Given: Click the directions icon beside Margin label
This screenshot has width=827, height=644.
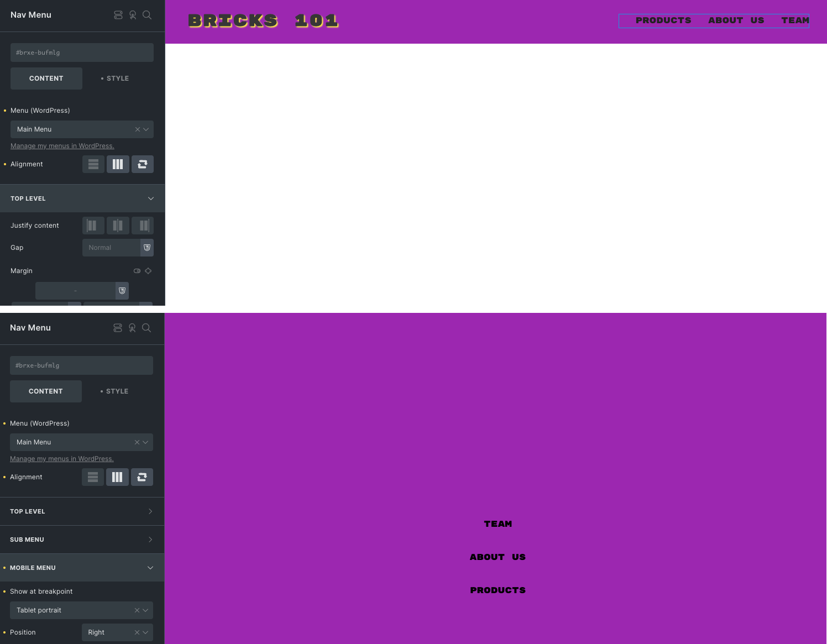Looking at the screenshot, I should (x=148, y=271).
